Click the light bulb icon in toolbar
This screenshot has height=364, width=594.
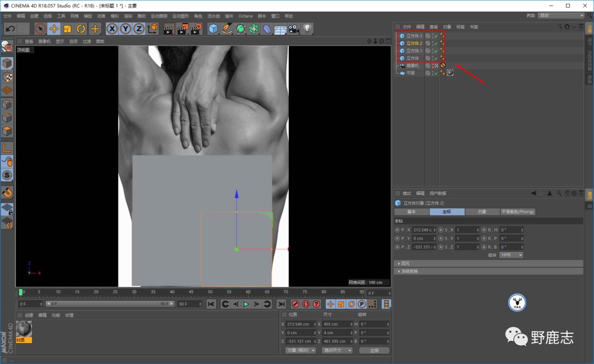point(307,29)
